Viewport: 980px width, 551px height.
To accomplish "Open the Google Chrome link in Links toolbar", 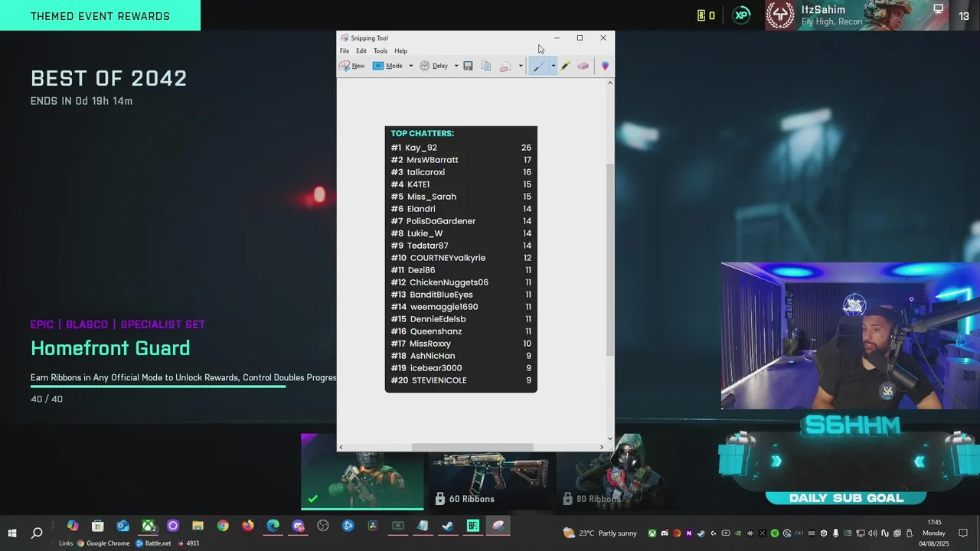I will pos(103,543).
